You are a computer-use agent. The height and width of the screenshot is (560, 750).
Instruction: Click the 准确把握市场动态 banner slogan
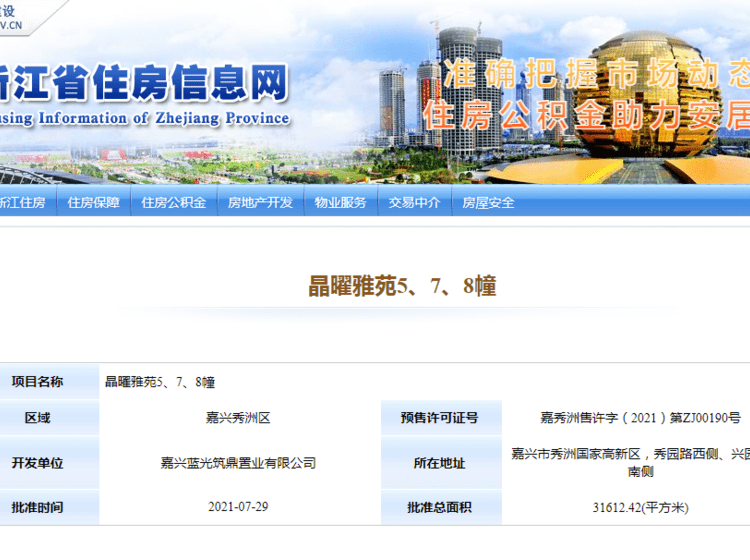point(597,74)
